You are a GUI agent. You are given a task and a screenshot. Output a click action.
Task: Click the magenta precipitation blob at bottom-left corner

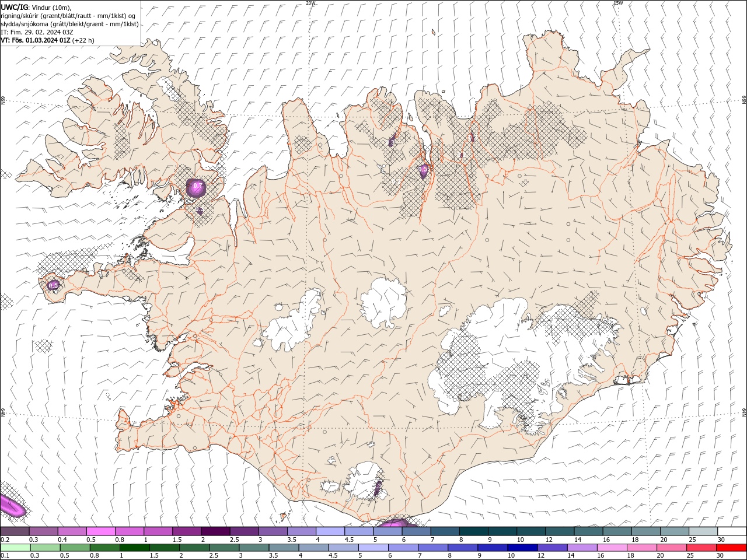(12, 505)
